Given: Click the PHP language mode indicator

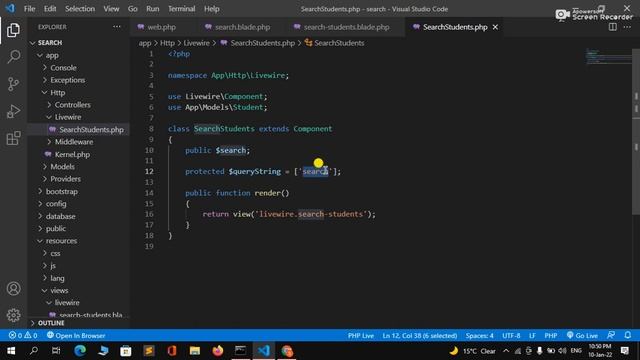Looking at the screenshot, I should [551, 336].
